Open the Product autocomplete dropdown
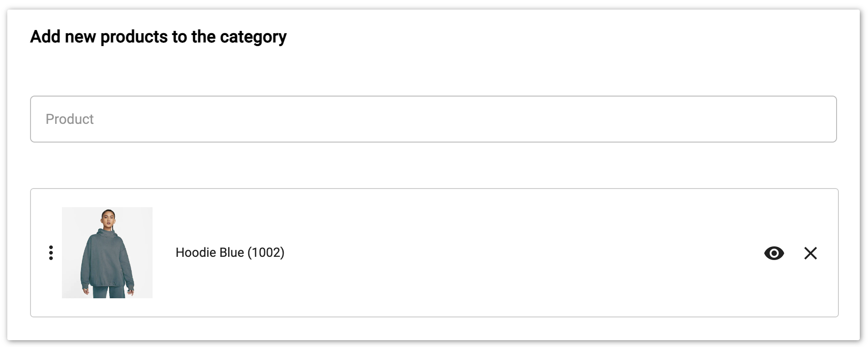This screenshot has width=868, height=347. click(433, 119)
